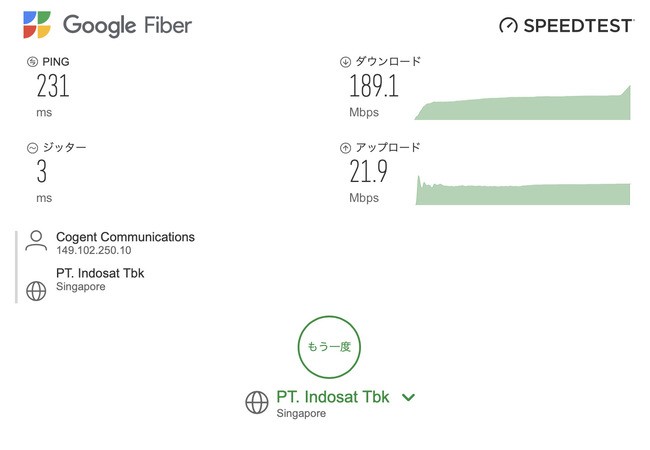Click the Cogent Communications user icon

(x=37, y=241)
